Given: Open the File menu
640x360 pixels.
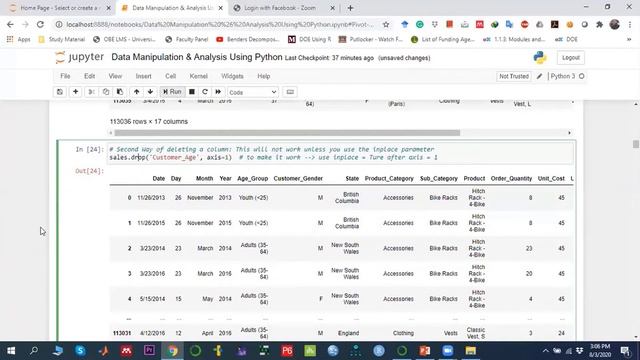Looking at the screenshot, I should pos(65,76).
